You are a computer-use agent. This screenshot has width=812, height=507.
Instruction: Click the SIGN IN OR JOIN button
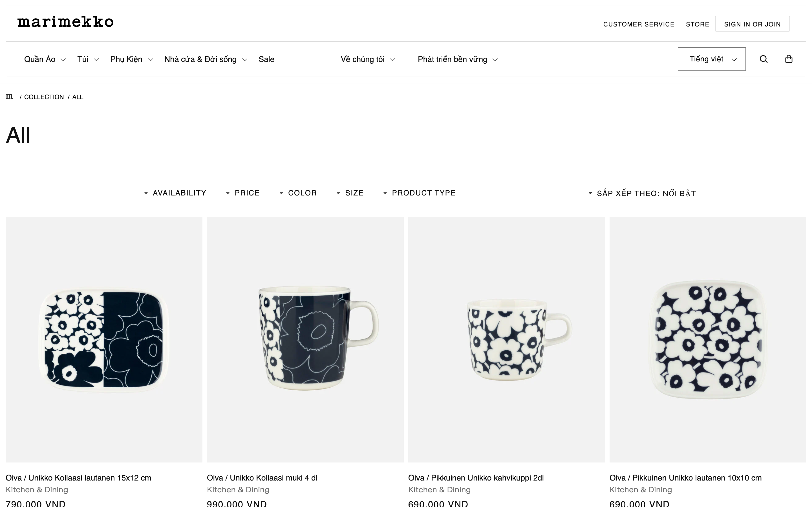point(753,23)
